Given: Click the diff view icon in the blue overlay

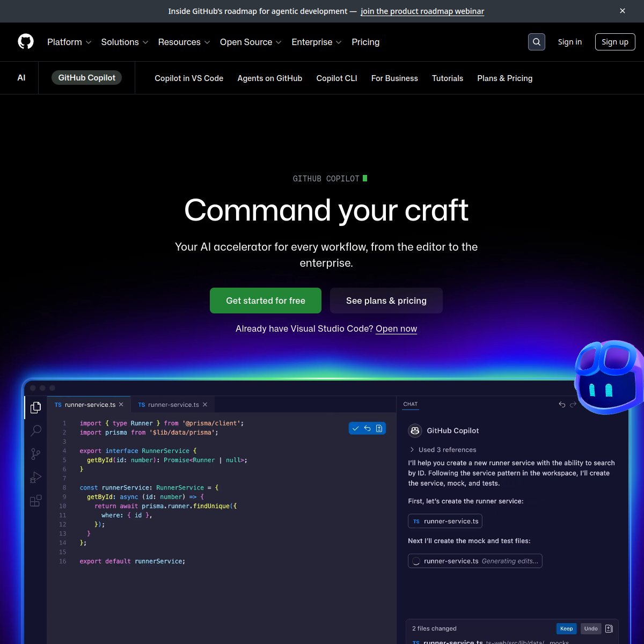Looking at the screenshot, I should point(379,428).
